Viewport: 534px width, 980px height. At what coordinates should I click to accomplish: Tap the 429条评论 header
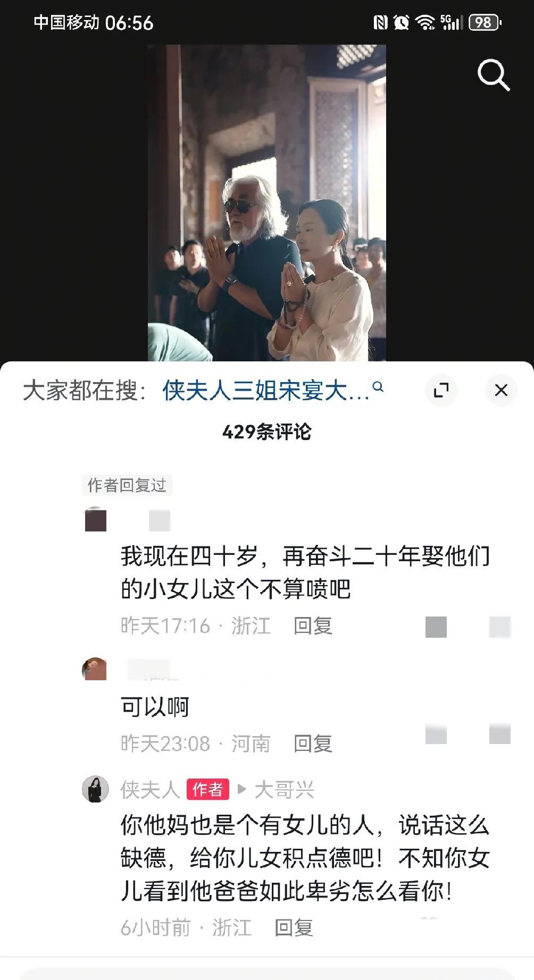[267, 432]
